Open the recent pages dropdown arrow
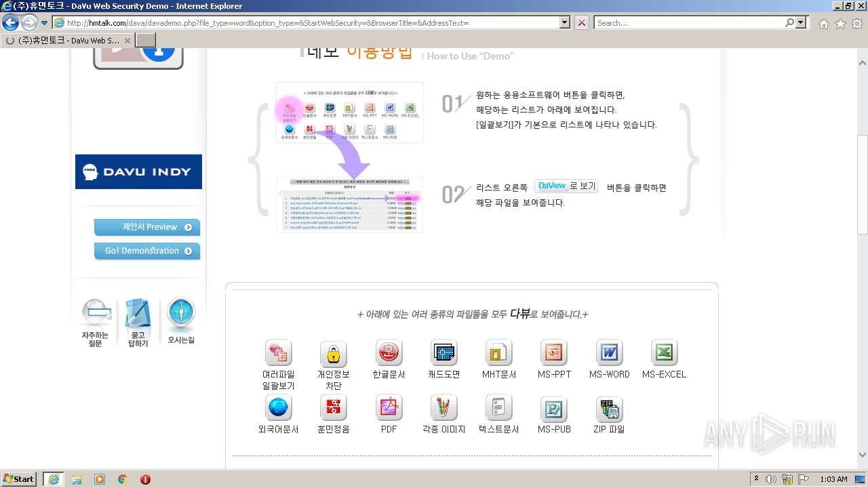868x488 pixels. coord(44,23)
